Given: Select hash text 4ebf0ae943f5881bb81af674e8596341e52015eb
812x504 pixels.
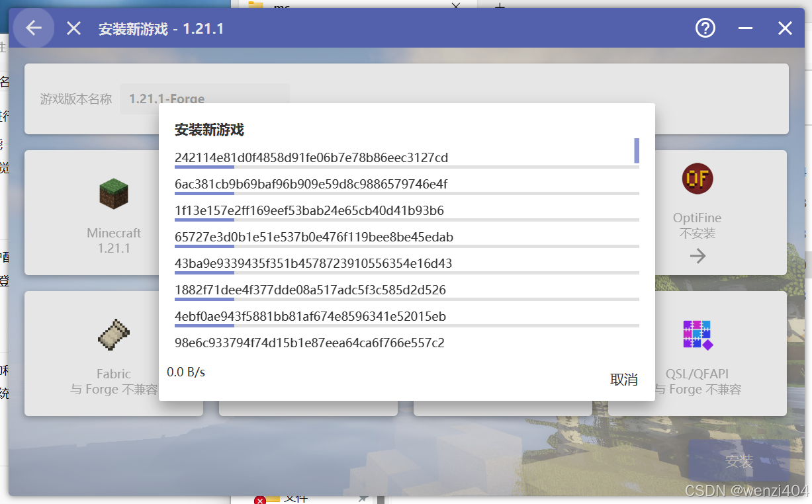Looking at the screenshot, I should pyautogui.click(x=310, y=316).
